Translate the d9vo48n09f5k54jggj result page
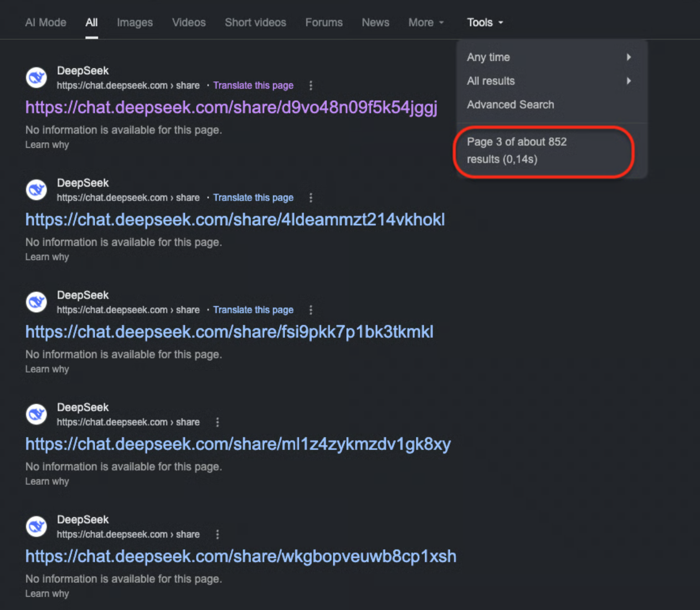The width and height of the screenshot is (700, 610). [x=253, y=86]
